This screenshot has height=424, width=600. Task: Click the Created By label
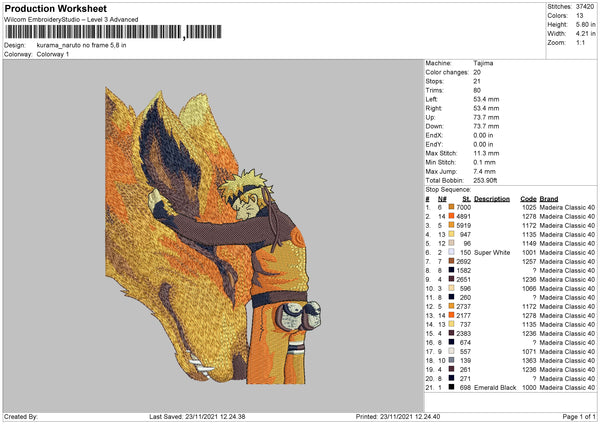pos(21,416)
